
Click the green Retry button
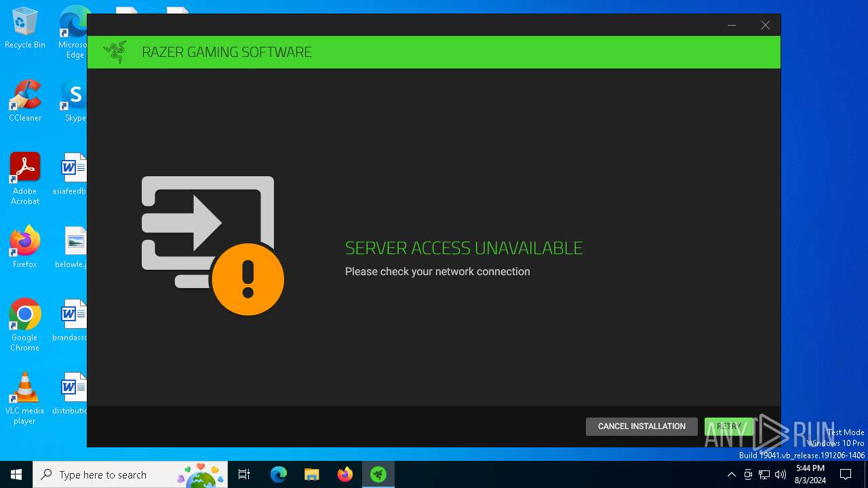(x=729, y=426)
